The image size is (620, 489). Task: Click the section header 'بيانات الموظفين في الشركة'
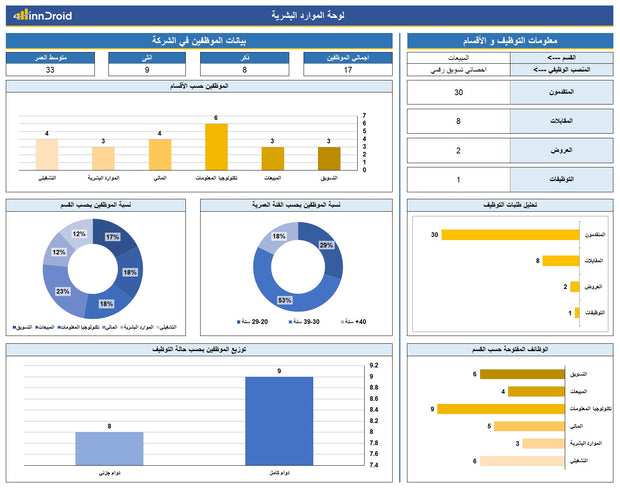(x=199, y=41)
